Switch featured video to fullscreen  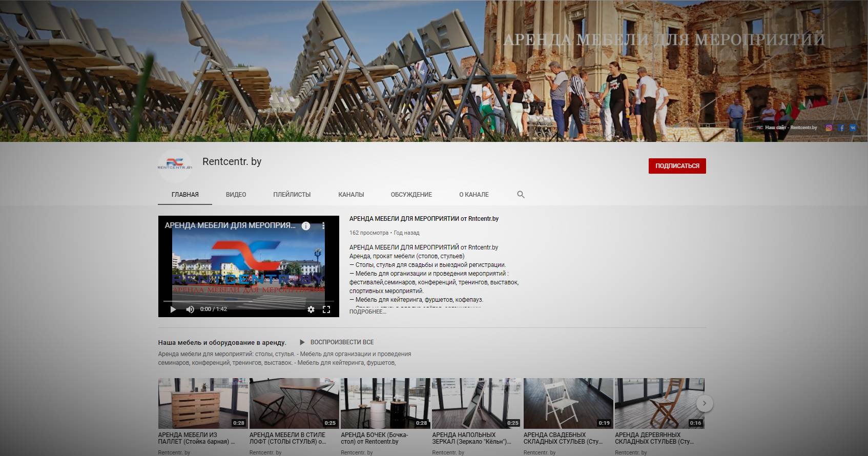[x=326, y=309]
